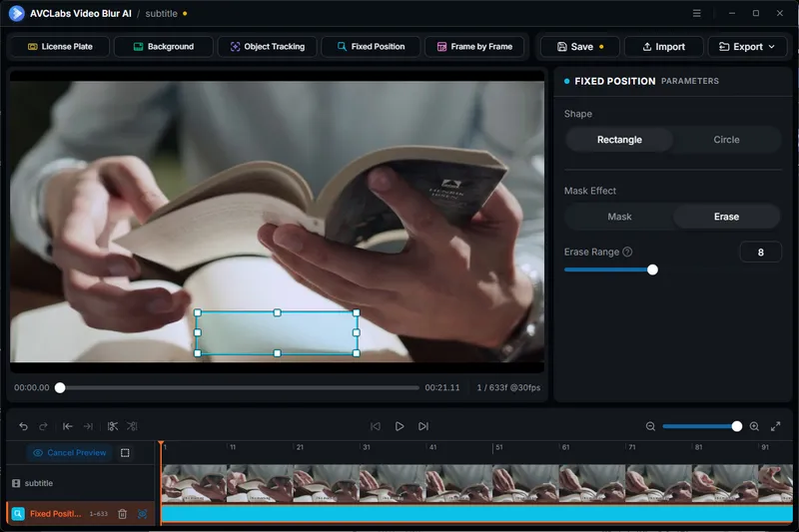
Task: Click the orange playhead marker
Action: tap(161, 445)
